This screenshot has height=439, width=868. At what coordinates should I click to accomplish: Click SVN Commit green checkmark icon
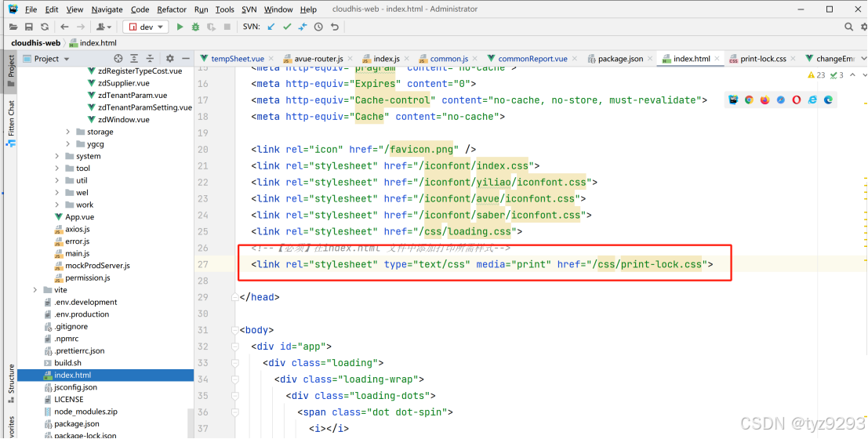(x=287, y=27)
